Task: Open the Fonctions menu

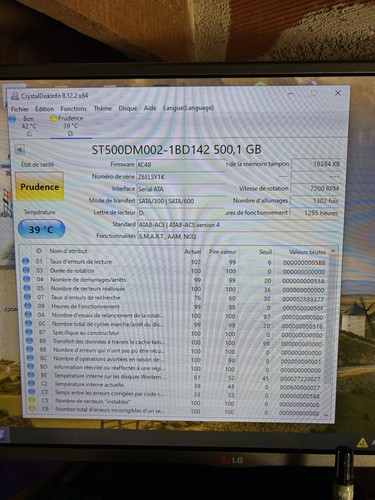Action: pyautogui.click(x=74, y=109)
